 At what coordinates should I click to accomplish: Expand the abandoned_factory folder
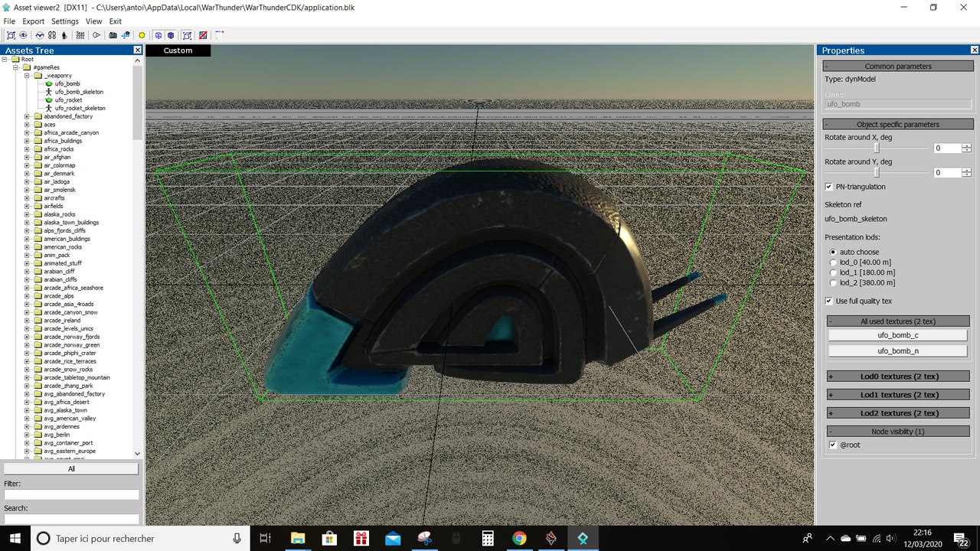(27, 116)
